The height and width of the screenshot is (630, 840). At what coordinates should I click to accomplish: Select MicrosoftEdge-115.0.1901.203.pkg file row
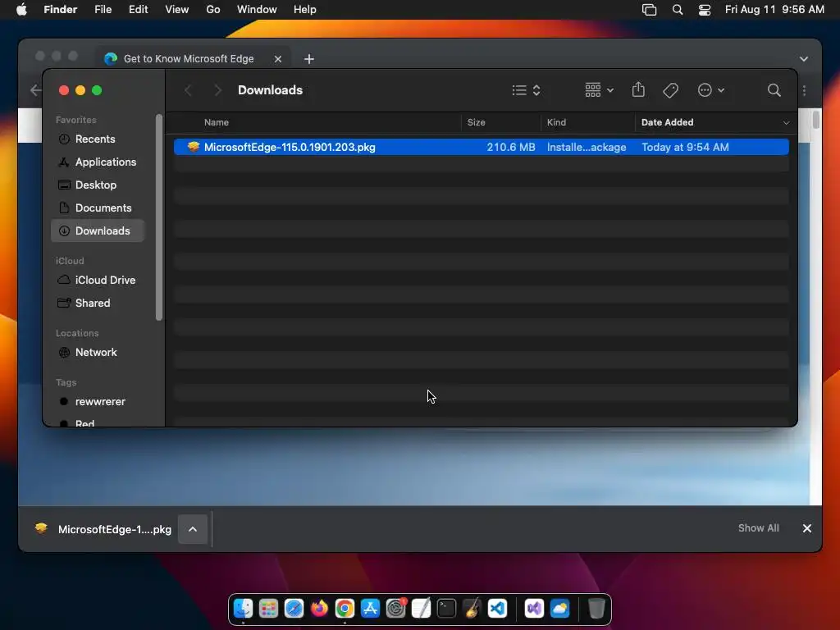pos(481,147)
